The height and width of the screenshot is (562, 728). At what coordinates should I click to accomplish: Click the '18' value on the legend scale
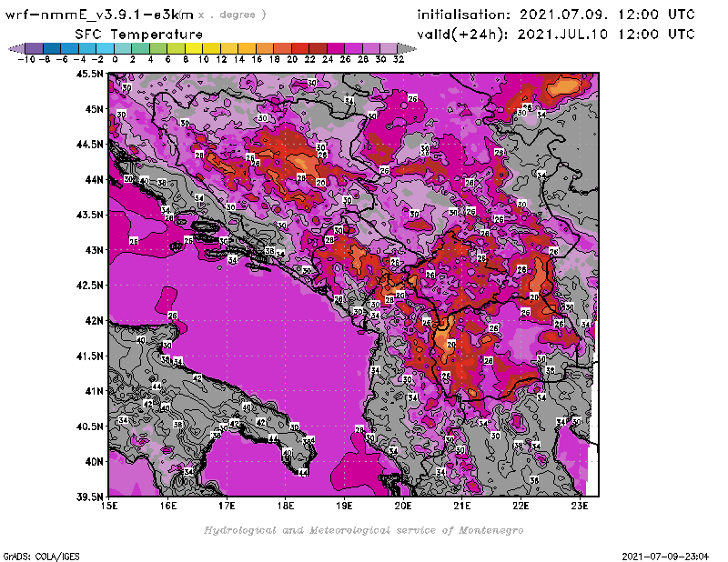coord(275,59)
